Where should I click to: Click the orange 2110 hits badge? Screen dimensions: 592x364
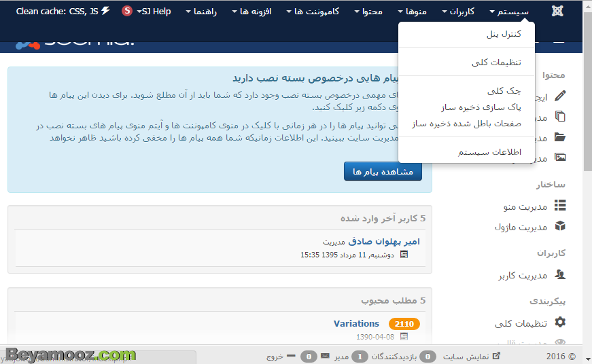(404, 324)
